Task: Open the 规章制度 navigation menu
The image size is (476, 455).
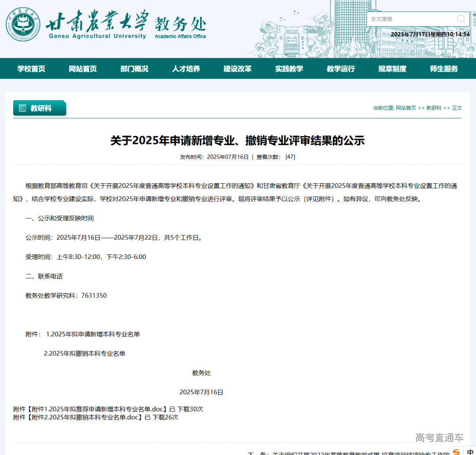Action: coord(392,68)
